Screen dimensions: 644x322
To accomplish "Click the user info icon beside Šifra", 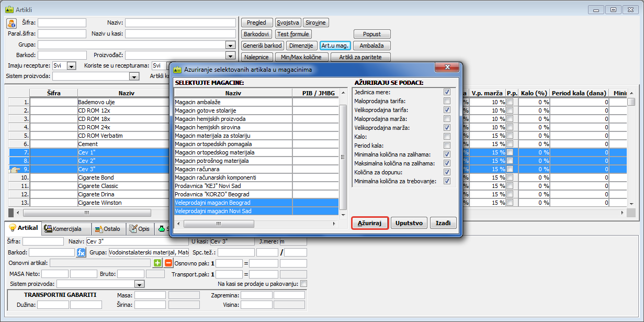I will [x=12, y=24].
